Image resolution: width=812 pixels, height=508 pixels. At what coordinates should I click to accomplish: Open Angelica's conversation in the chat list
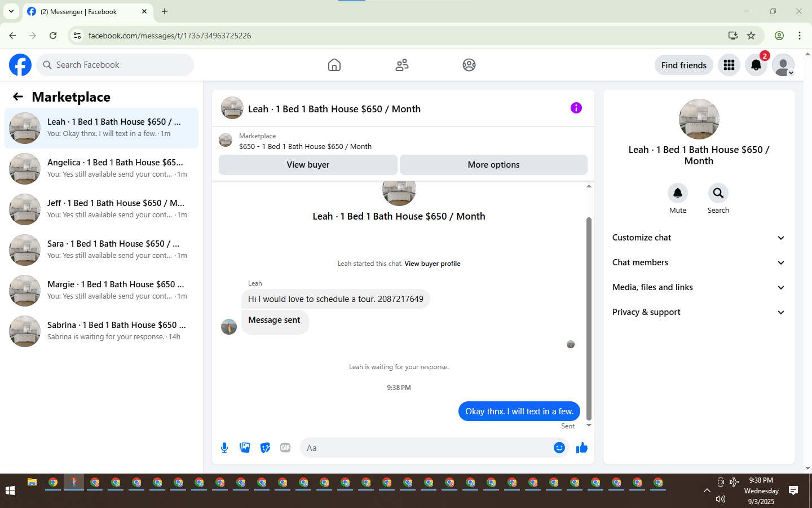tap(101, 169)
